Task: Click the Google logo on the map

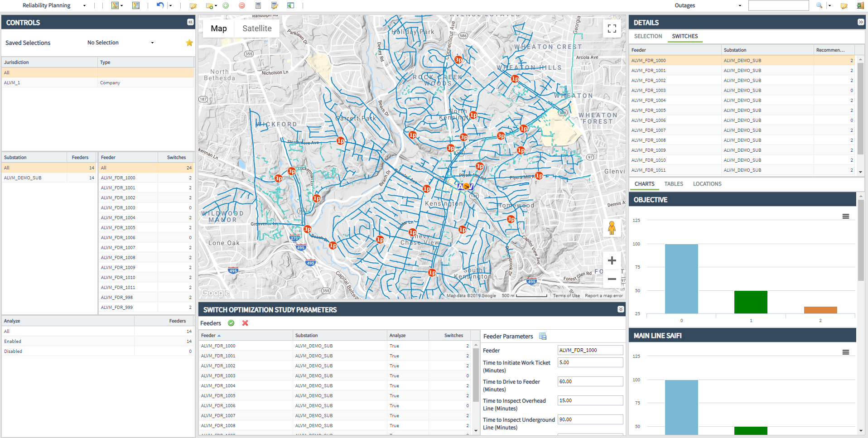Action: coord(215,293)
